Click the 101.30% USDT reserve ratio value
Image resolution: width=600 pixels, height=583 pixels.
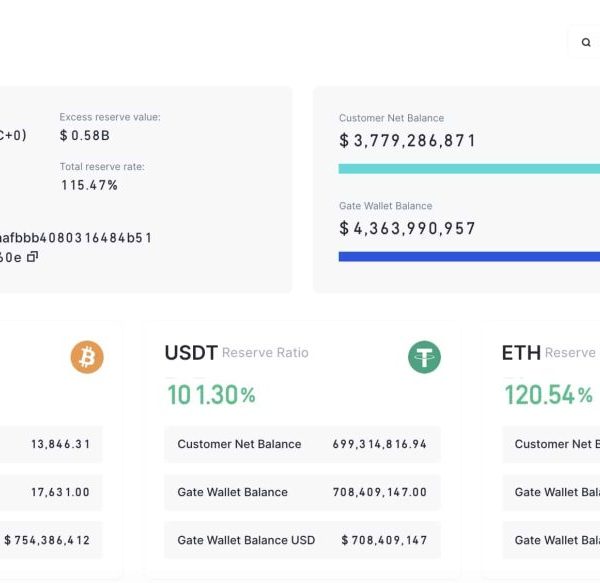211,395
